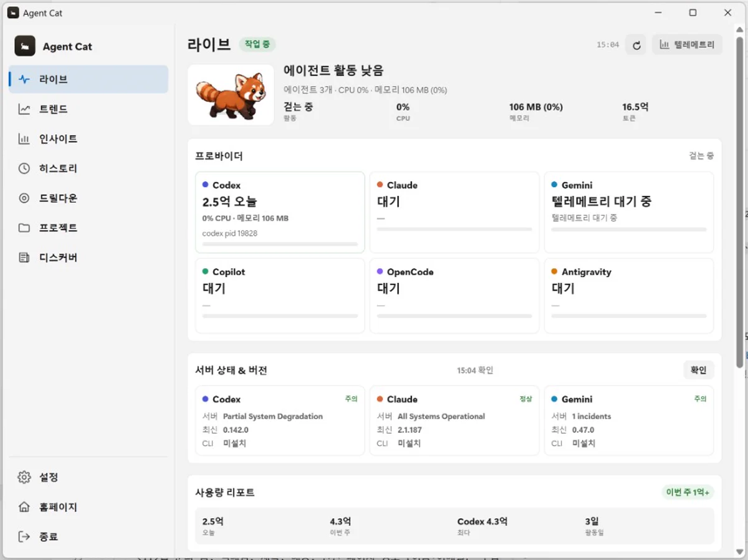Click the Gemini version 0.47.0
The image size is (748, 560).
point(583,430)
